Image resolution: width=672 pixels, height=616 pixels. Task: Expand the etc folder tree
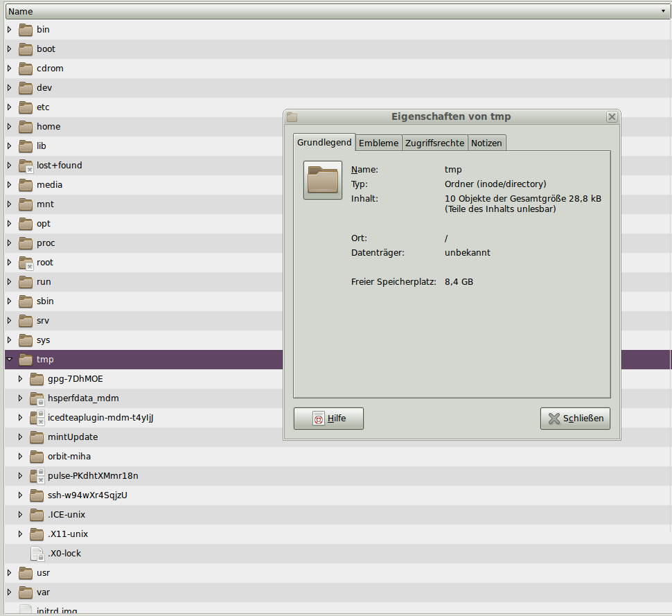pyautogui.click(x=9, y=107)
